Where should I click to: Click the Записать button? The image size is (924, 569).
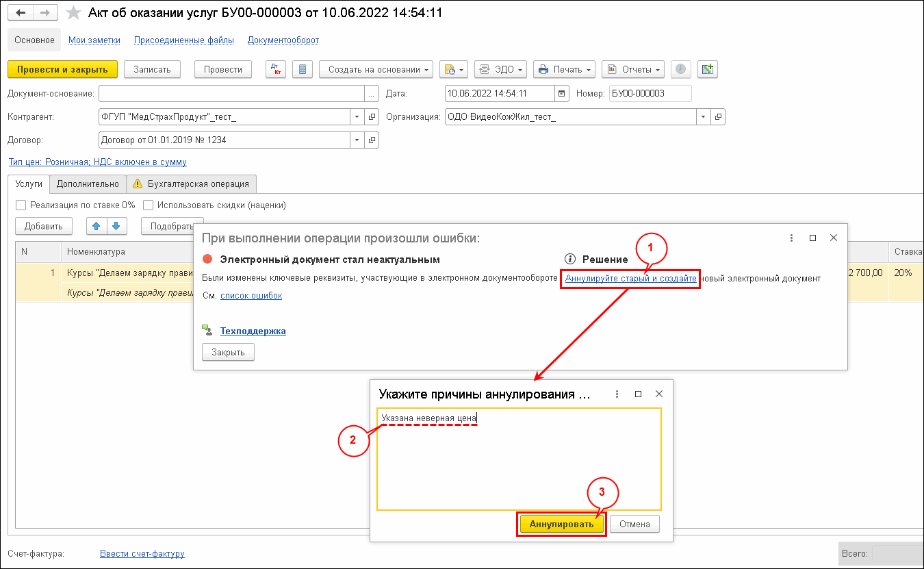pos(152,69)
